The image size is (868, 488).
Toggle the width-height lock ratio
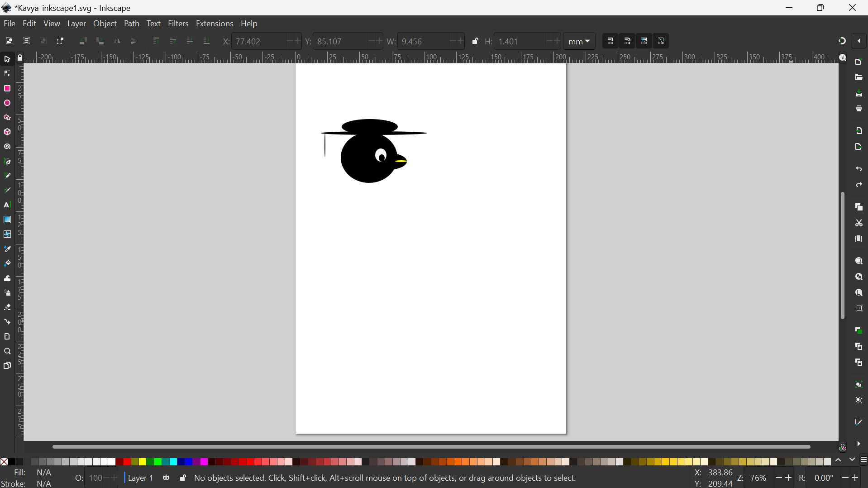475,41
